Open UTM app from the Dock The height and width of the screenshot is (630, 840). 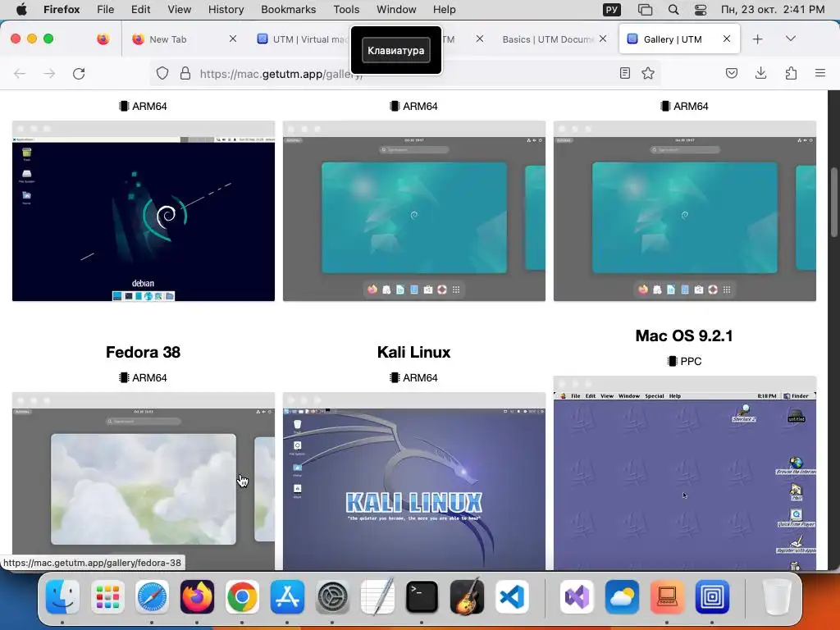coord(712,596)
